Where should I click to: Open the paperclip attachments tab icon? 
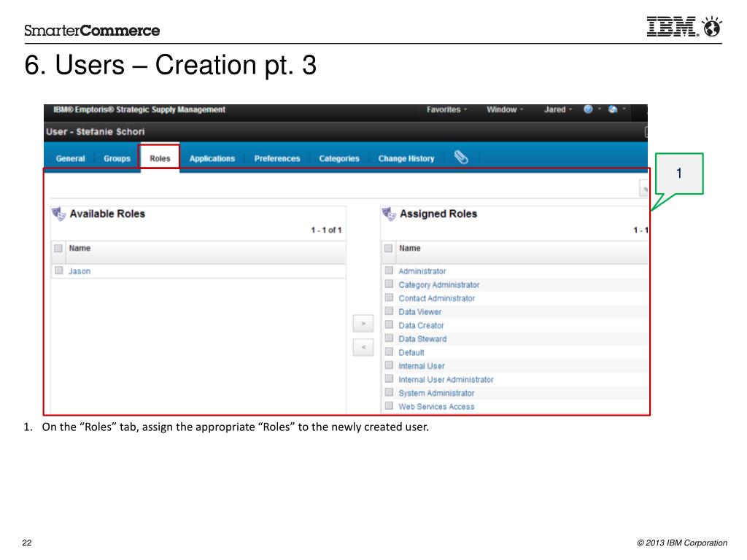[461, 157]
